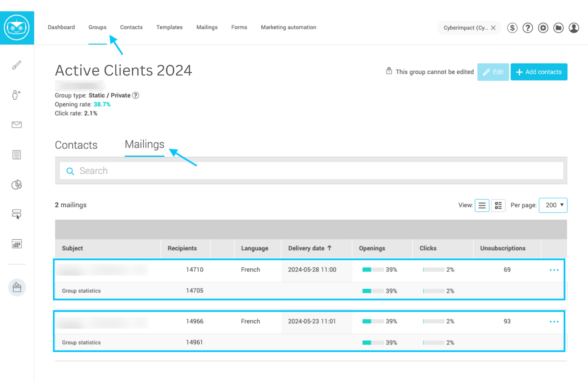Open the settings gear icon

pos(543,28)
